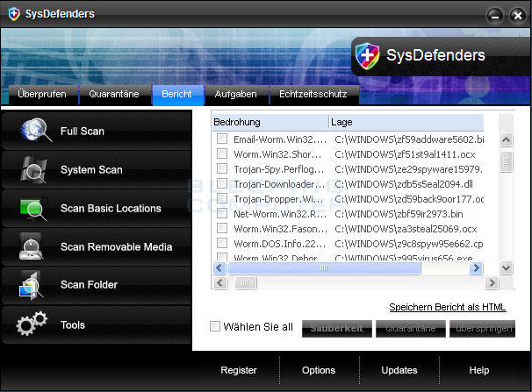Open the Echtzeitsschutz tab
Screen dimensions: 532x392
(313, 94)
